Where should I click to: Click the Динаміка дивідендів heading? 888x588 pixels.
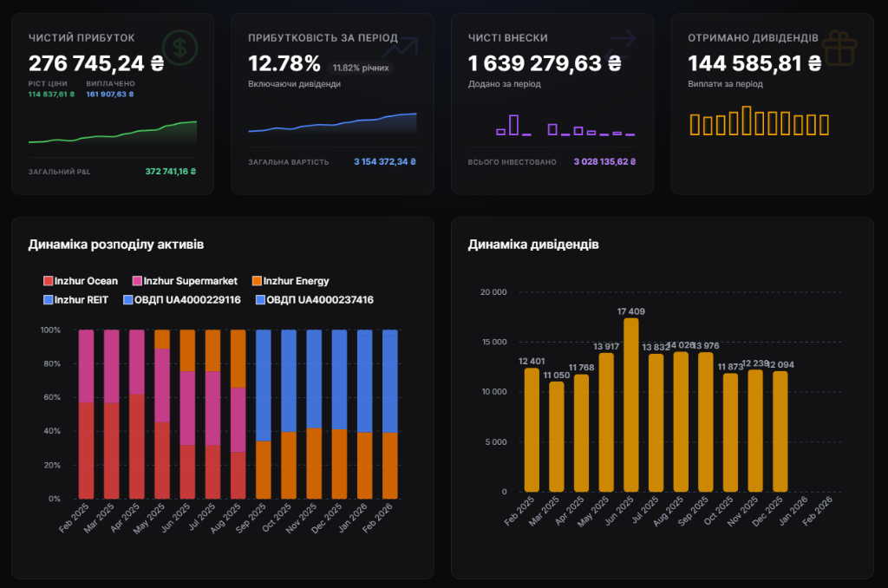click(533, 245)
